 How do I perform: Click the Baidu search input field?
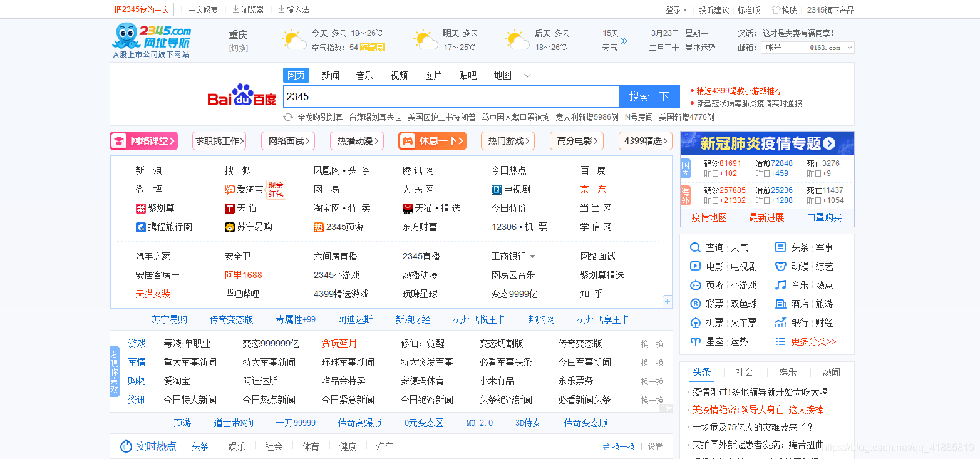pyautogui.click(x=451, y=96)
